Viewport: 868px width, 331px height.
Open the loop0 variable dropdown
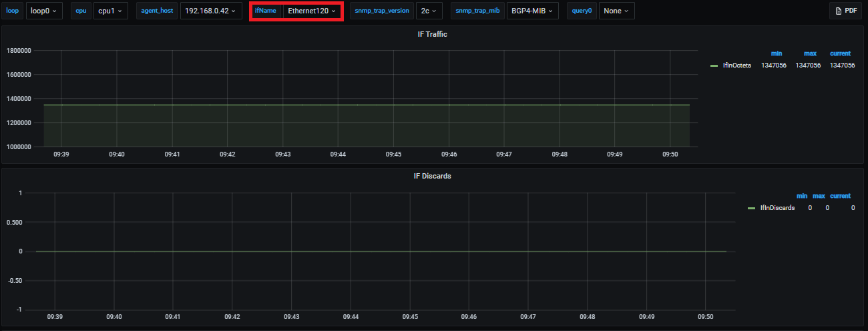coord(45,11)
